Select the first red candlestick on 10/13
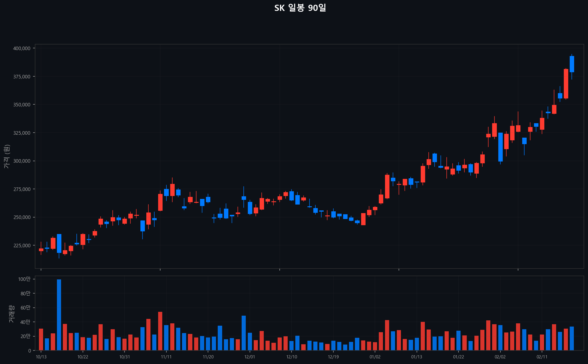The height and width of the screenshot is (364, 588). (41, 250)
